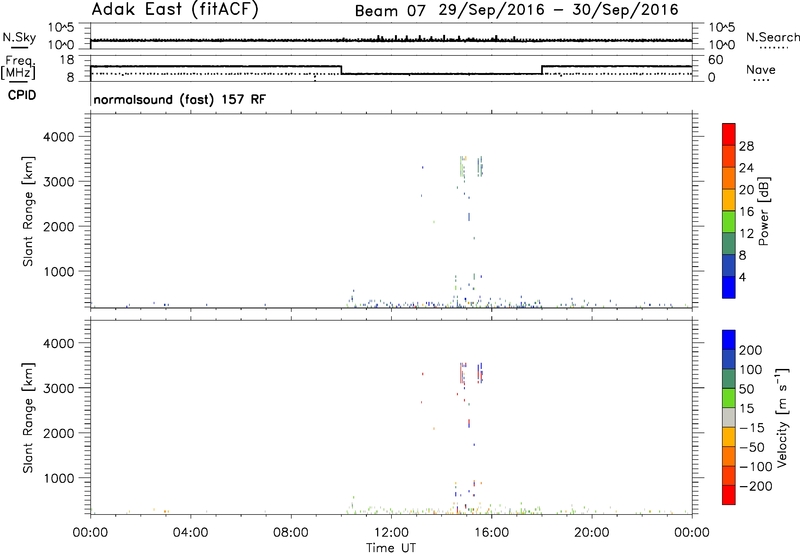Viewport: 800px width, 554px height.
Task: Click the 'N.Search' legend label
Action: click(773, 37)
